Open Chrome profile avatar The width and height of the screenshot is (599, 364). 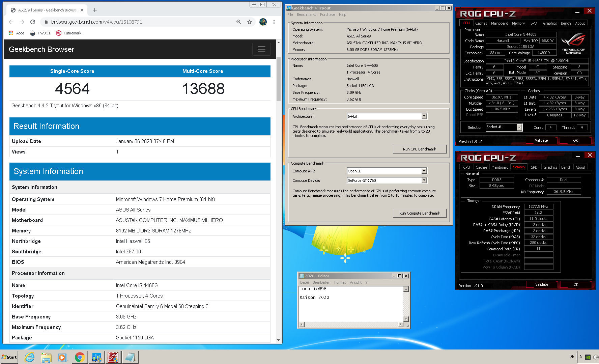point(263,22)
